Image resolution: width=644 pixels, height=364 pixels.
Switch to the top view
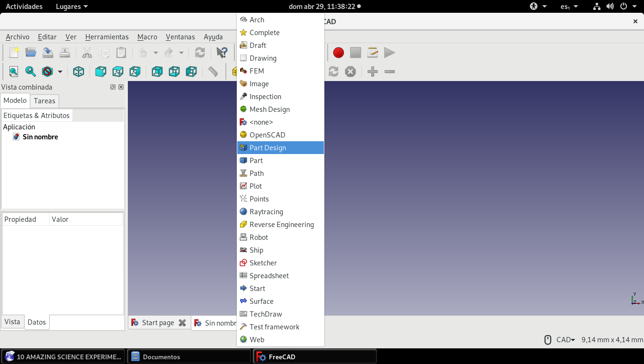pyautogui.click(x=118, y=72)
